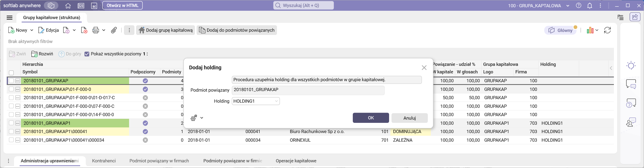Refresh the view with circular arrows
Screen dimensions: 644x168
tap(607, 30)
